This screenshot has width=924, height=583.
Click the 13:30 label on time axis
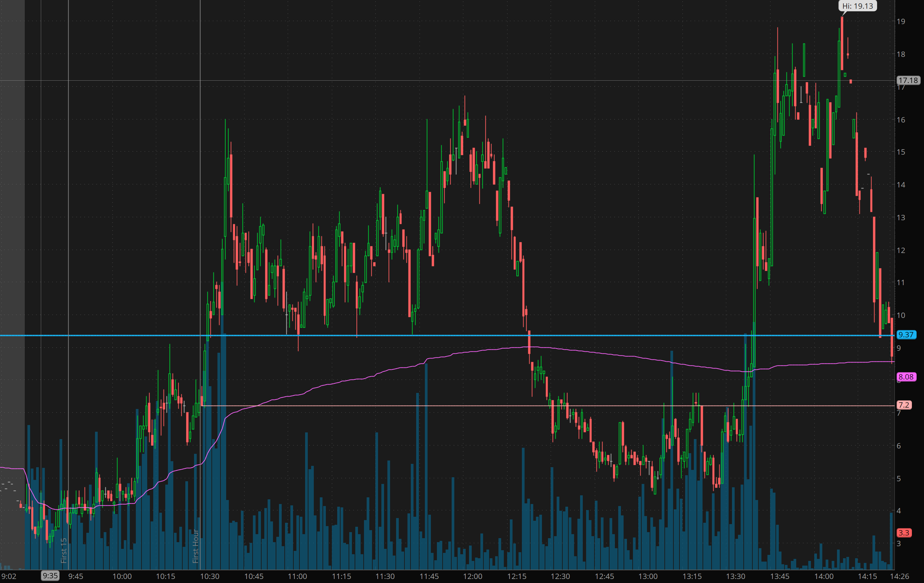pyautogui.click(x=736, y=577)
